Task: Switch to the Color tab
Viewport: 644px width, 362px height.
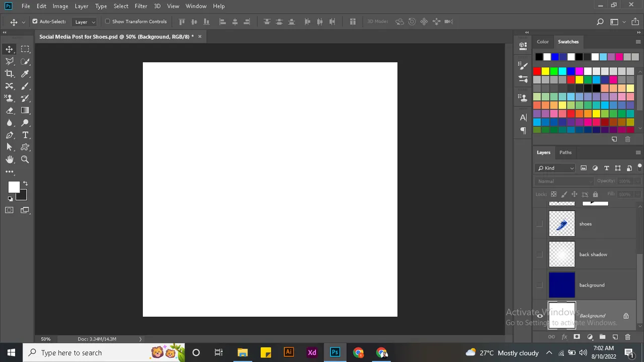Action: click(542, 42)
